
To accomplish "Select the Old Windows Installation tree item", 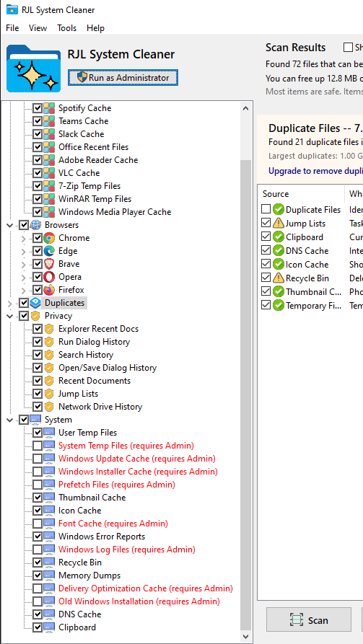I will (139, 601).
